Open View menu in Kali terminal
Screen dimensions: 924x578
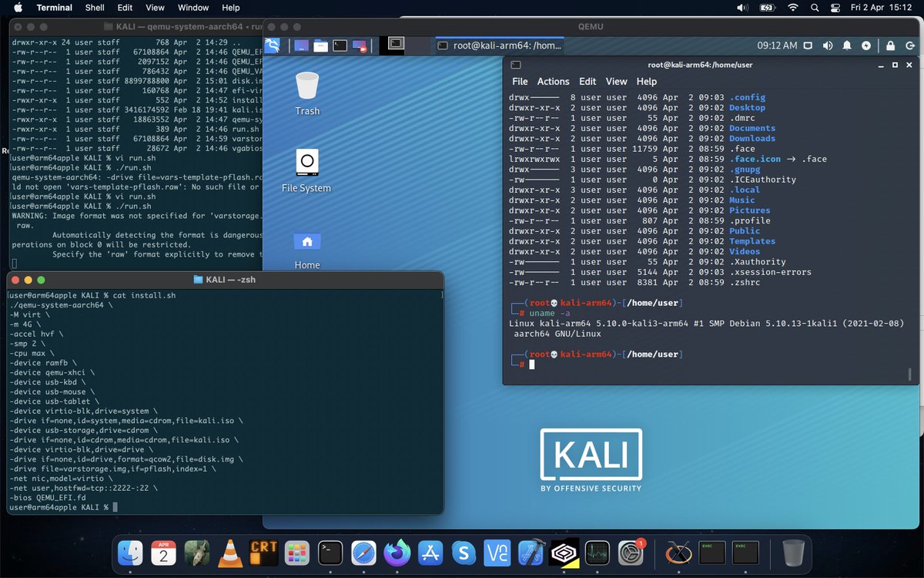[x=616, y=81]
